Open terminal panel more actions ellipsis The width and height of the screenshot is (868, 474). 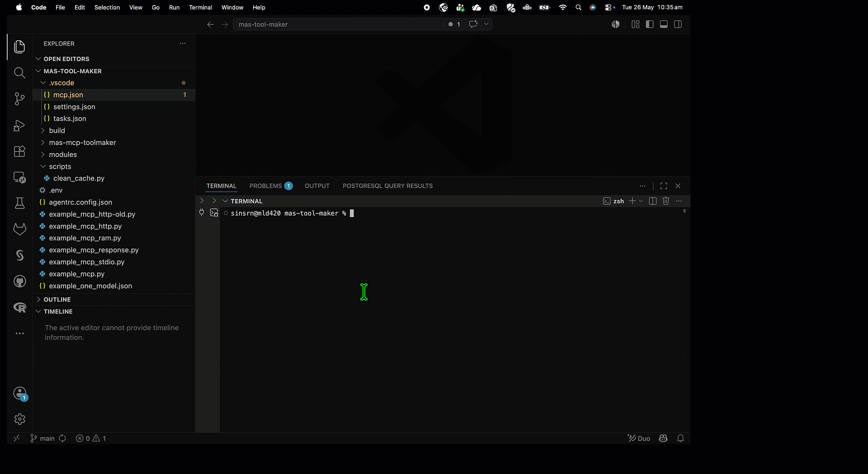tap(679, 201)
